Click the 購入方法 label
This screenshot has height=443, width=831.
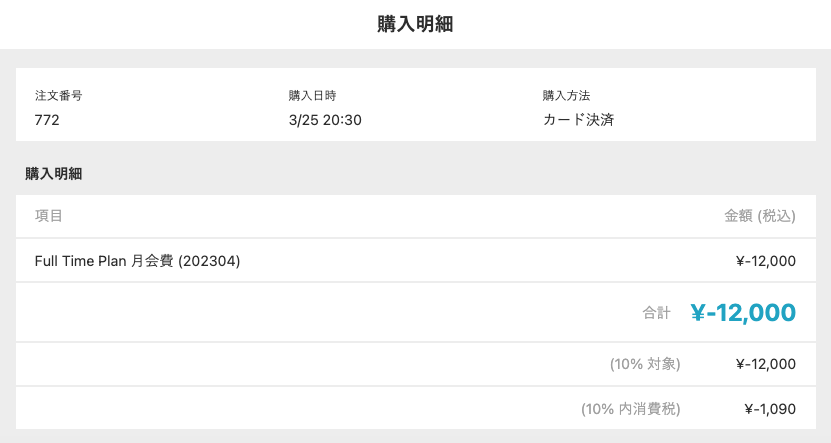(x=566, y=96)
